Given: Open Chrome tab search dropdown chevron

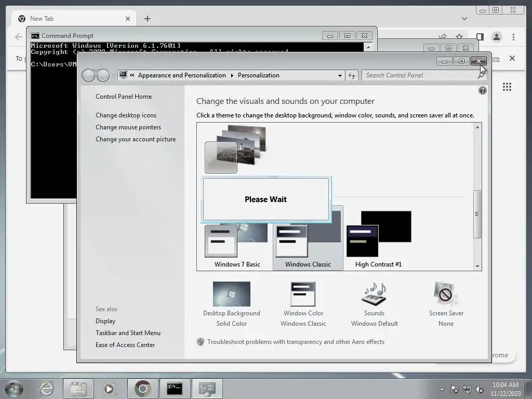Looking at the screenshot, I should [464, 19].
